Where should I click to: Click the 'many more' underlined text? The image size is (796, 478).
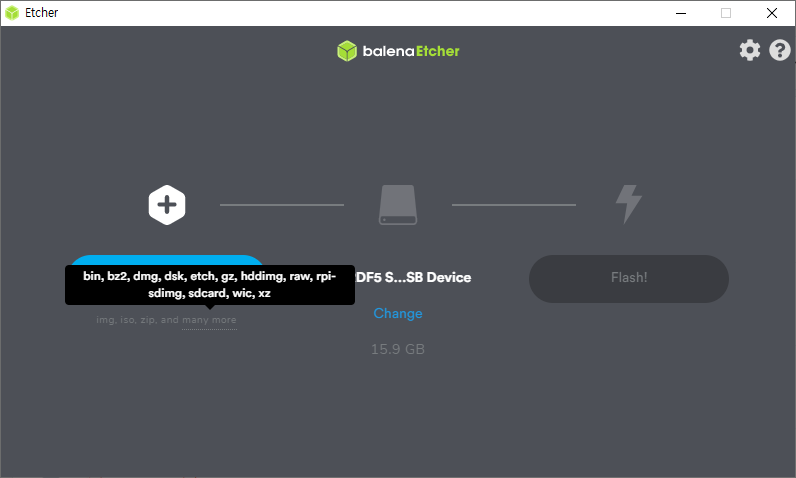[x=209, y=320]
